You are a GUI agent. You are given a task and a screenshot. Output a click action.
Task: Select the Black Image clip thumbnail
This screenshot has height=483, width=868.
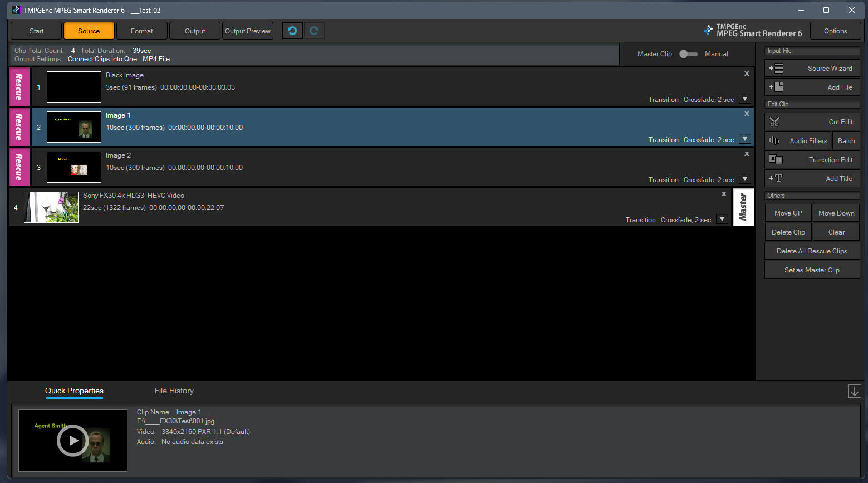74,87
